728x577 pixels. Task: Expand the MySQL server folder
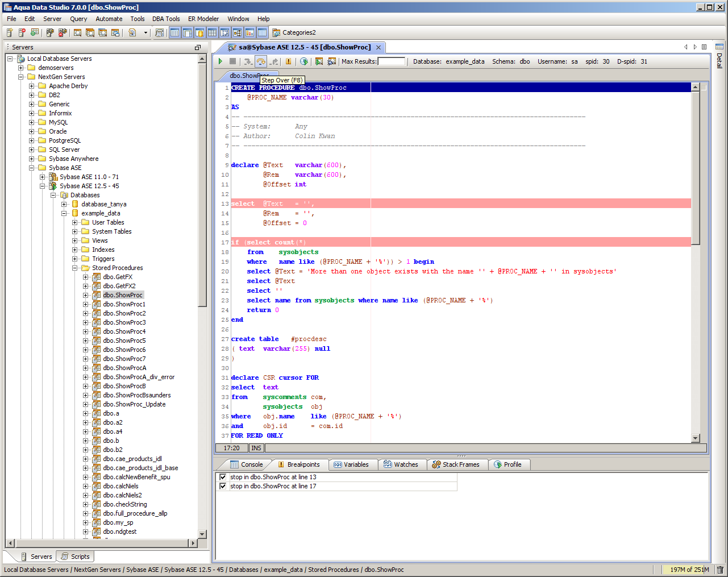tap(32, 122)
